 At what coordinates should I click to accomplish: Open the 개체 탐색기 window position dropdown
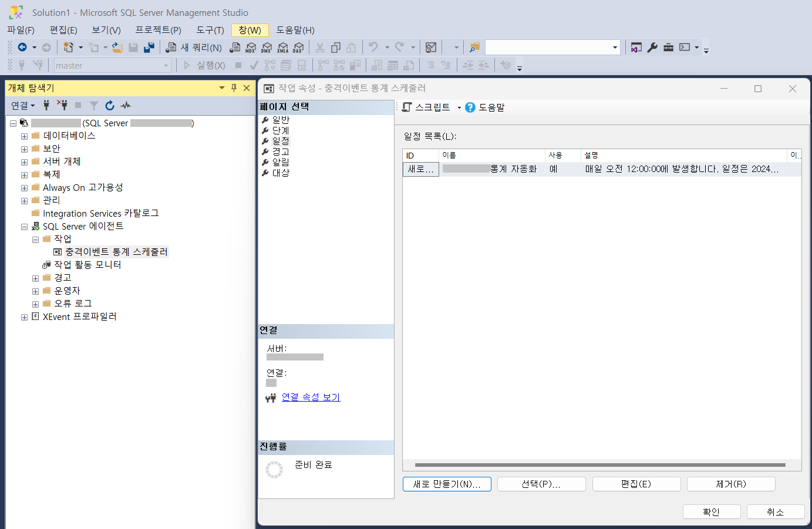coord(222,88)
